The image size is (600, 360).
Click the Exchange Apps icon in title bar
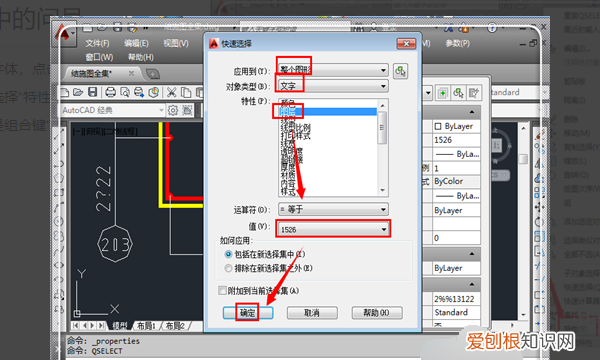(449, 28)
